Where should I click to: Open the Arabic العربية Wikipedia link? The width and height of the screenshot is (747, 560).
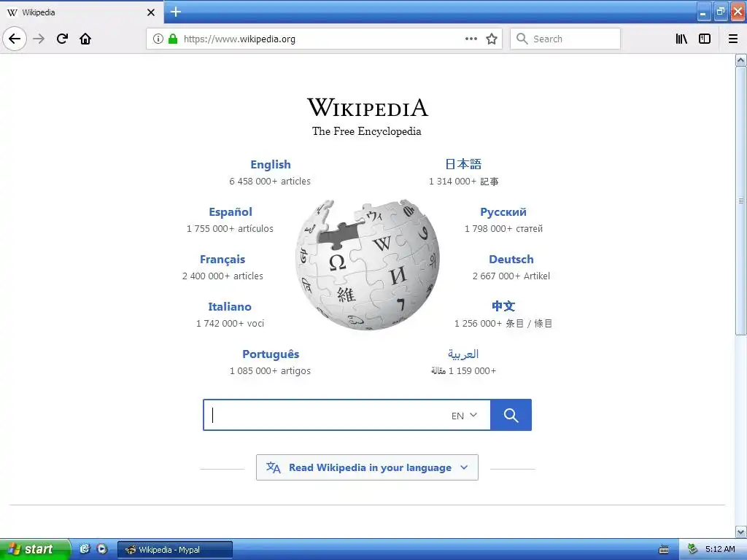463,354
